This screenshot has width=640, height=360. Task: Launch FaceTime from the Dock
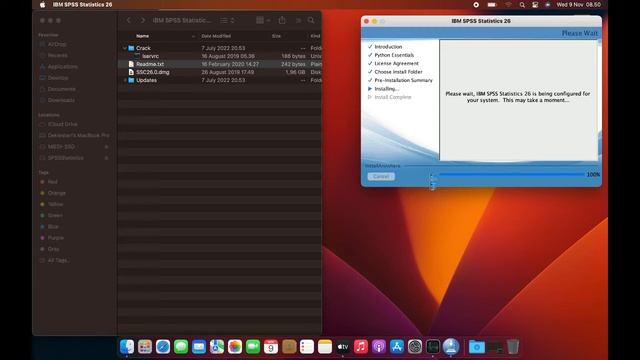point(253,347)
